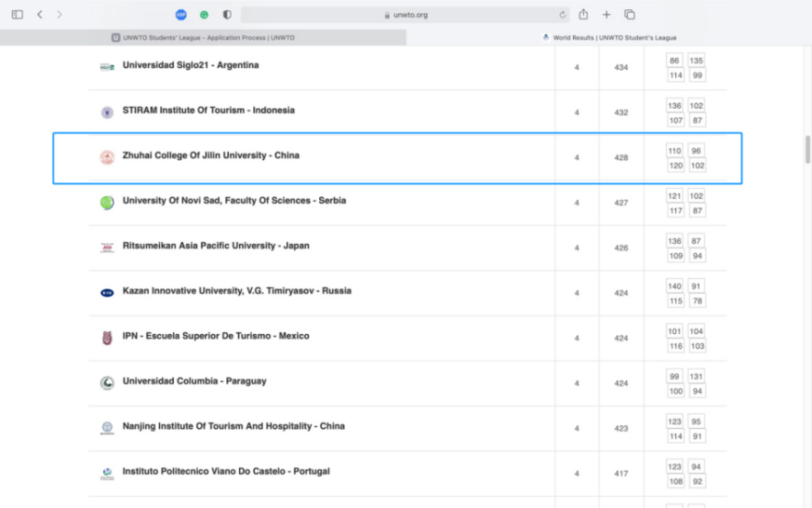Click score box 108 in Viano Do Castelo row
The height and width of the screenshot is (508, 812).
pos(675,481)
